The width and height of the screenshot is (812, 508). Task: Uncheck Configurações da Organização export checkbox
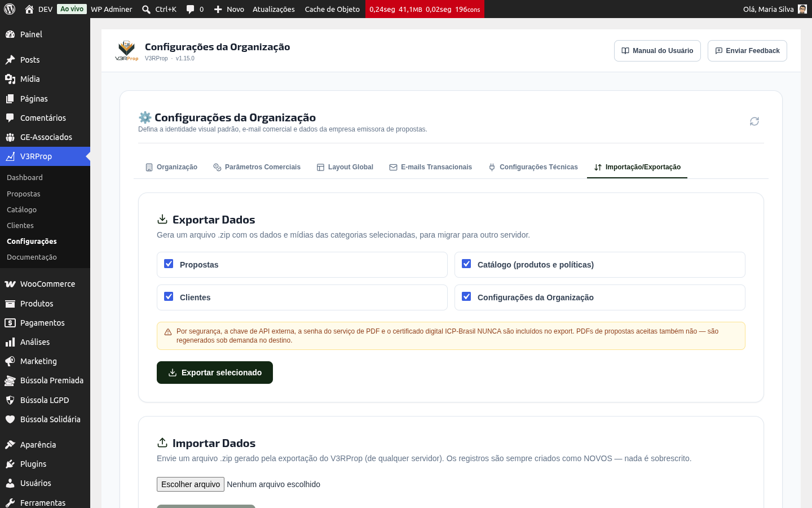coord(466,296)
